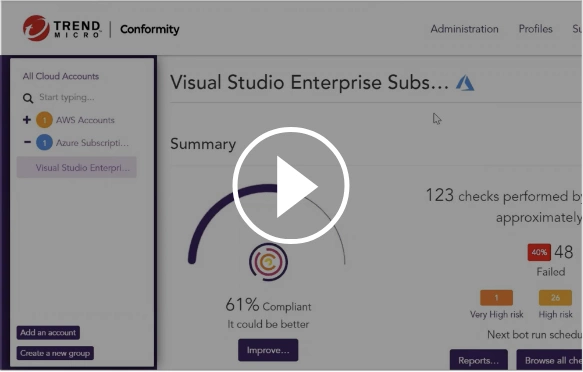Viewport: 583px width, 372px height.
Task: Click the Improve button under compliance score
Action: tap(268, 350)
